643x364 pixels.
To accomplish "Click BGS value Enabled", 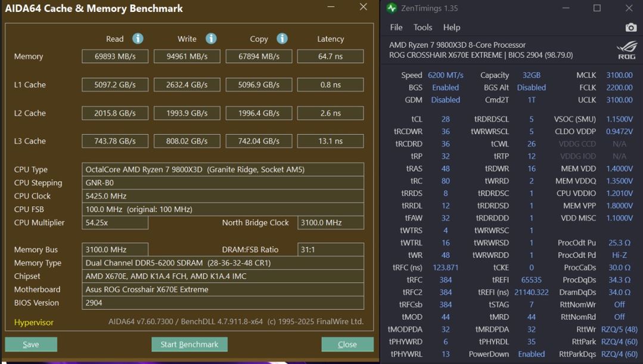I will 445,88.
